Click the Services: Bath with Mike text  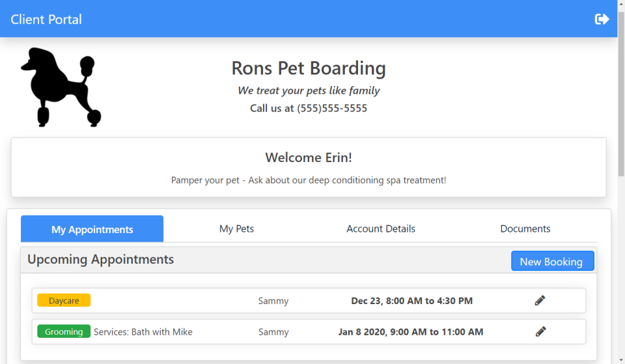pyautogui.click(x=143, y=332)
